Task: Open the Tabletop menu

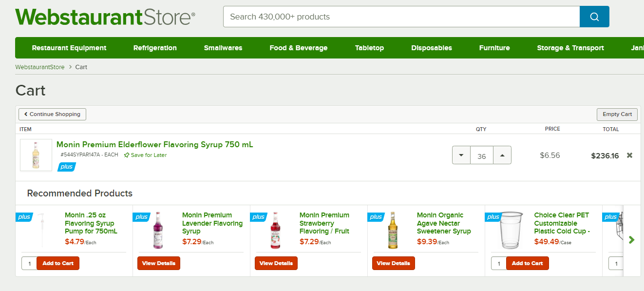Action: [x=369, y=48]
